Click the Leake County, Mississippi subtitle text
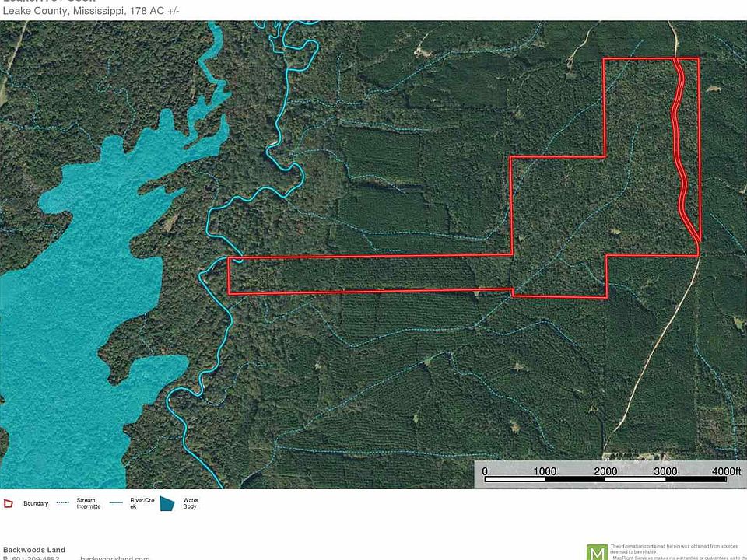The image size is (747, 560). point(90,11)
